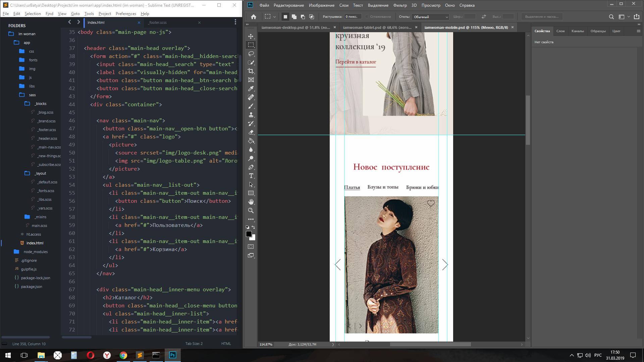Image resolution: width=644 pixels, height=362 pixels.
Task: Expand the node_modules folder
Action: click(x=16, y=252)
